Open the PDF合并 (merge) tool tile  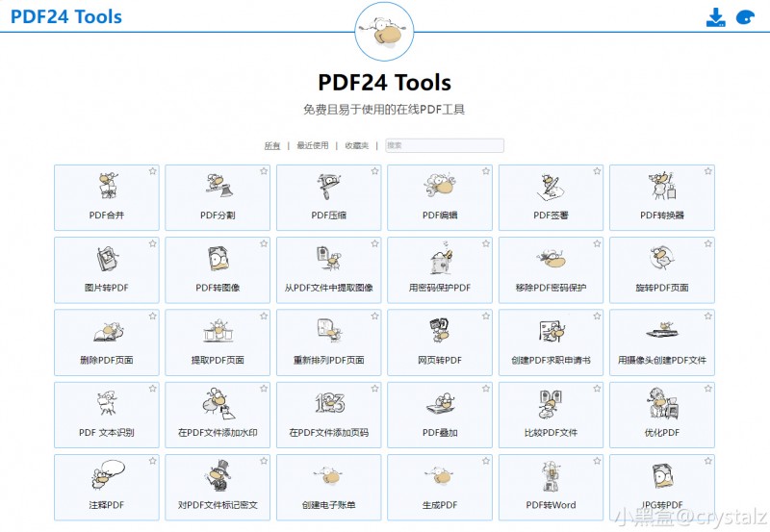(x=107, y=197)
